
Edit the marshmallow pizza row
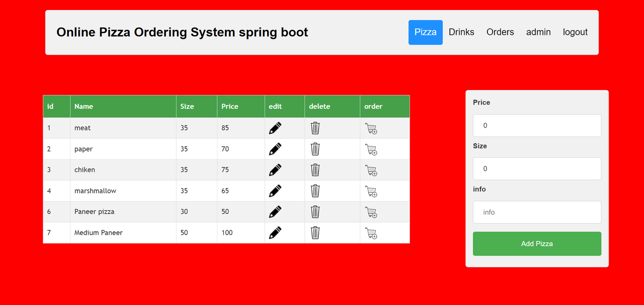point(275,191)
